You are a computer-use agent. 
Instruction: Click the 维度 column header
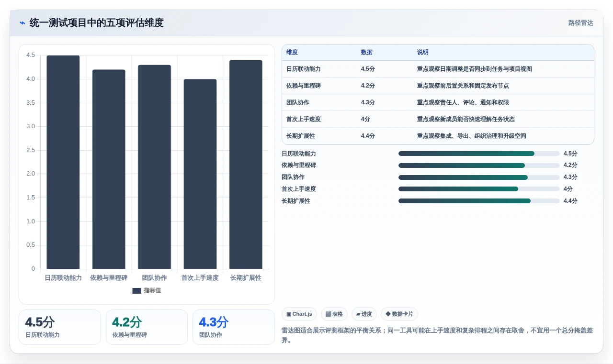click(292, 53)
